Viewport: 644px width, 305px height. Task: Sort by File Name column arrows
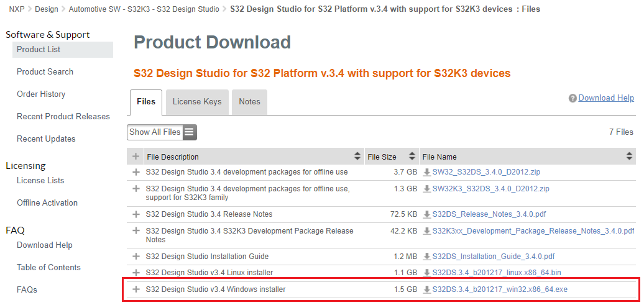pyautogui.click(x=630, y=157)
